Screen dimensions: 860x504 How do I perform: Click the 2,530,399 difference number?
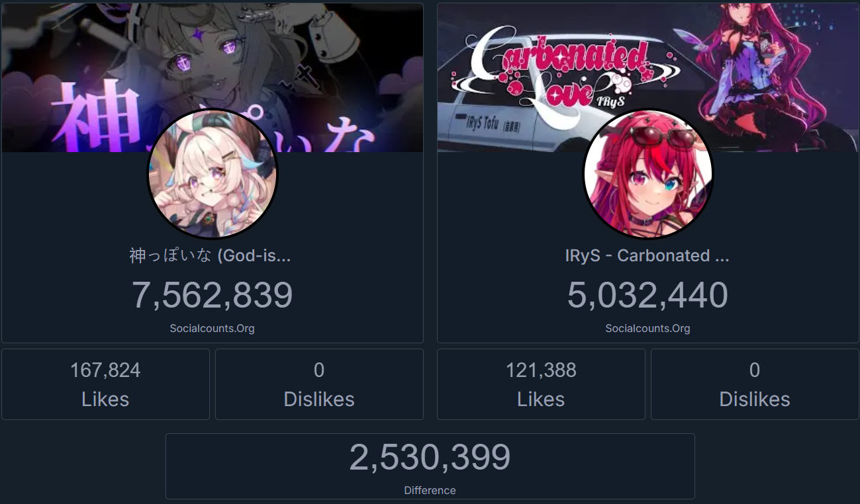[x=430, y=457]
